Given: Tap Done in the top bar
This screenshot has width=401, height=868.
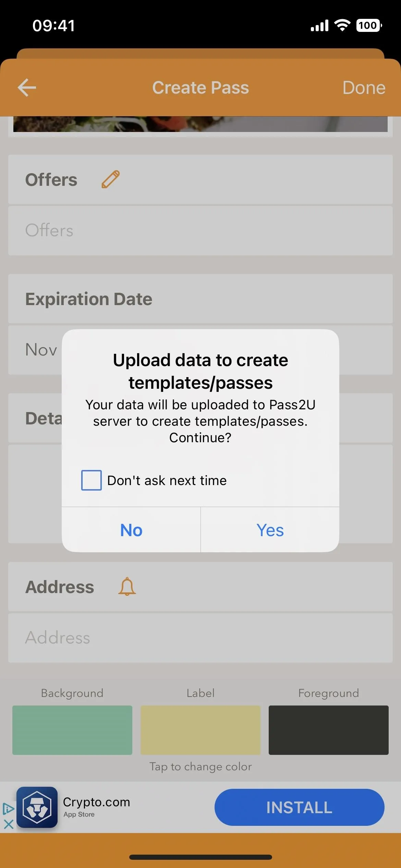Looking at the screenshot, I should tap(364, 88).
